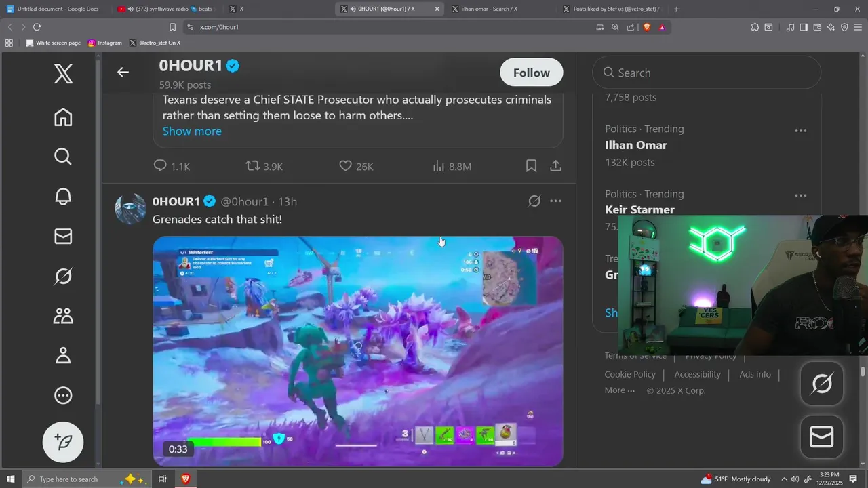Open floating Messages drawer button
The image size is (868, 488).
pyautogui.click(x=822, y=437)
